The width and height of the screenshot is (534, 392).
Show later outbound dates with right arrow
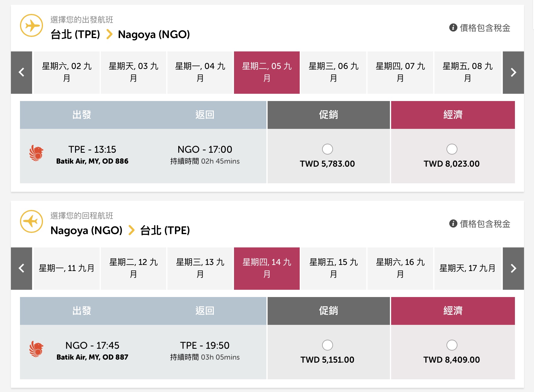point(513,72)
